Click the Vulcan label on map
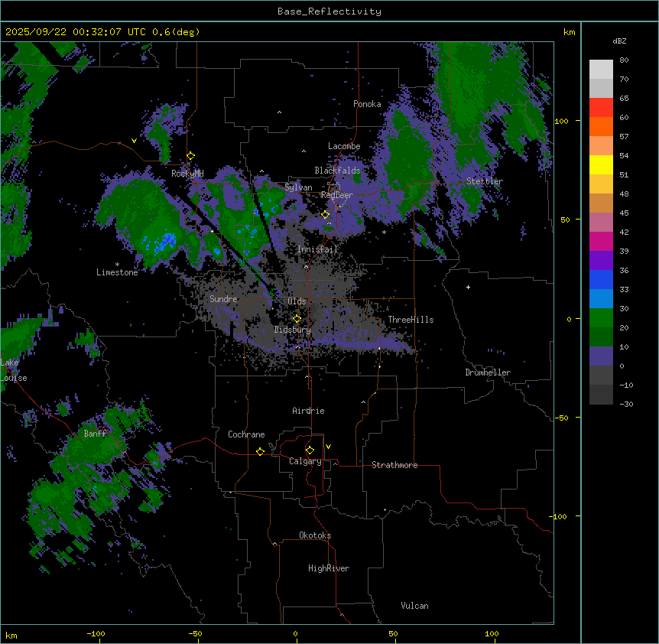Viewport: 659px width, 644px height. tap(414, 606)
